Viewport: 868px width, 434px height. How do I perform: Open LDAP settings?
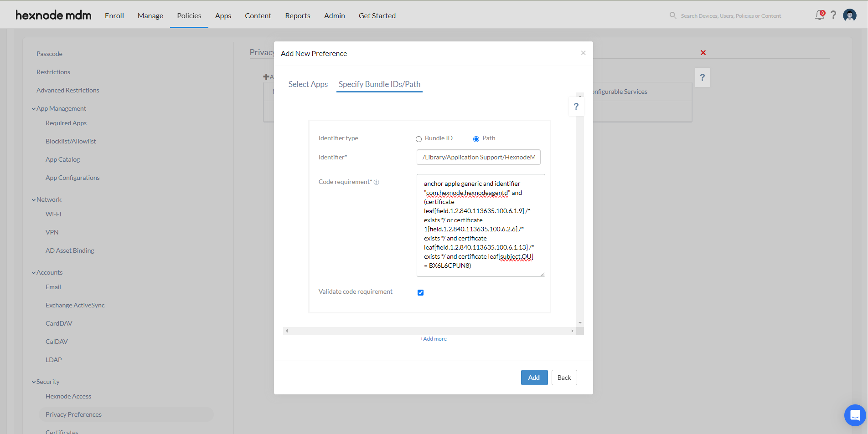tap(53, 360)
